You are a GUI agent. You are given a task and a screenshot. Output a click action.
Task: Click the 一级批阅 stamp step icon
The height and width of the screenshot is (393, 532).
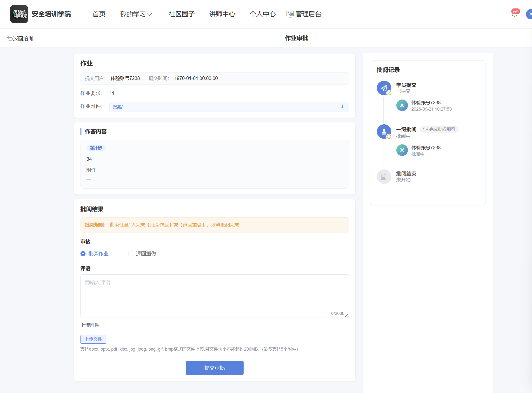pos(384,132)
